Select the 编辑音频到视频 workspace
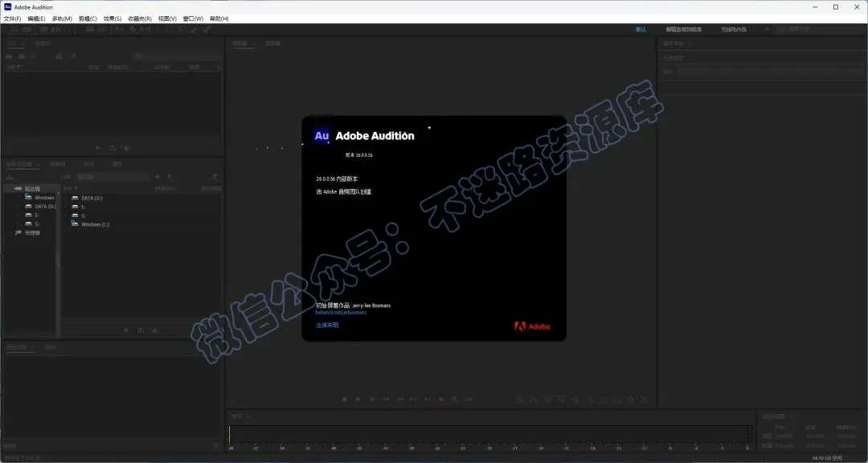 point(683,30)
